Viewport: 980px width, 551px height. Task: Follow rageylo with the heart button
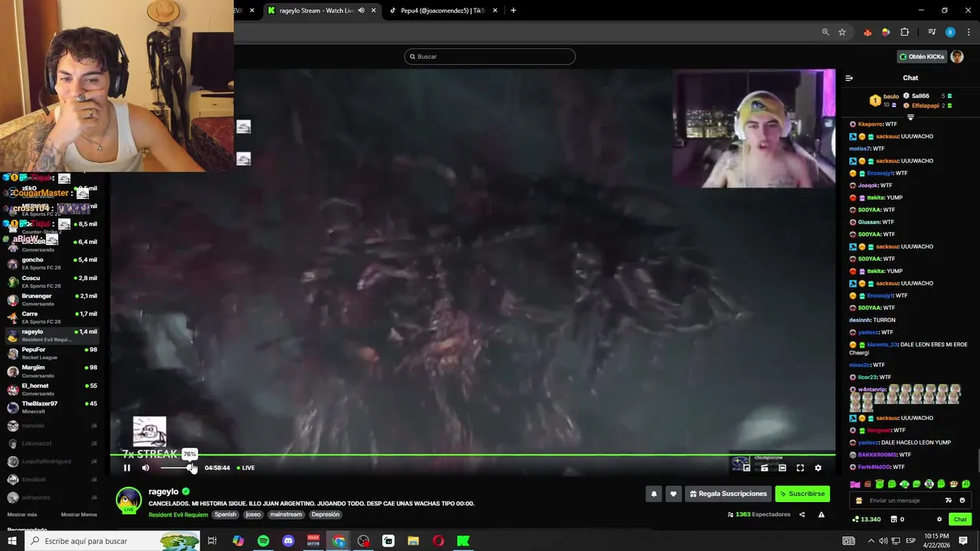673,494
